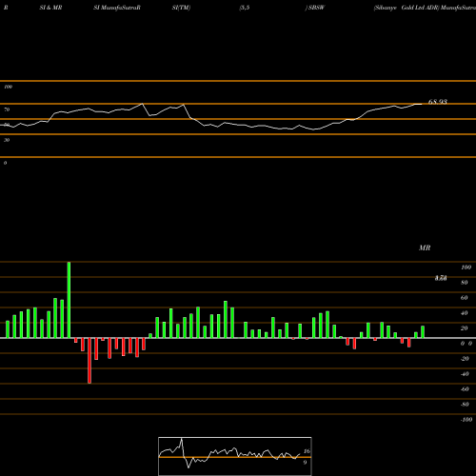Click the MR axis label -40

click(465, 374)
